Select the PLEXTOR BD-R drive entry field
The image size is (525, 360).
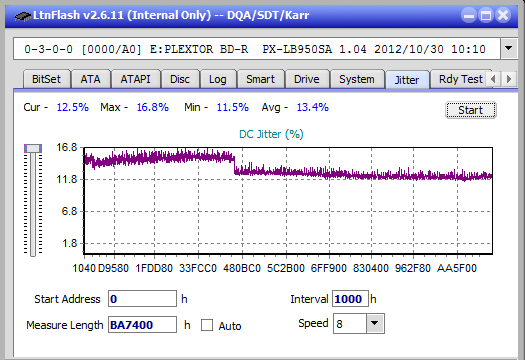pos(257,49)
